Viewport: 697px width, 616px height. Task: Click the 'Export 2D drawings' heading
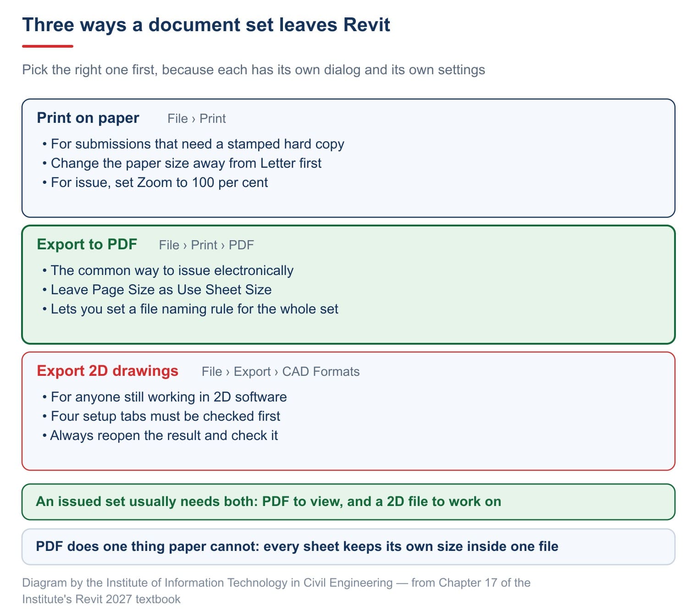[107, 371]
